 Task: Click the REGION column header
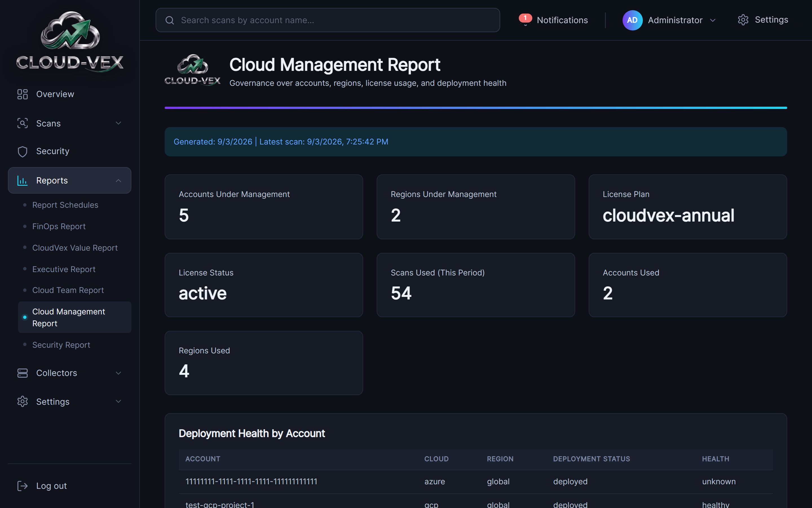(x=500, y=459)
